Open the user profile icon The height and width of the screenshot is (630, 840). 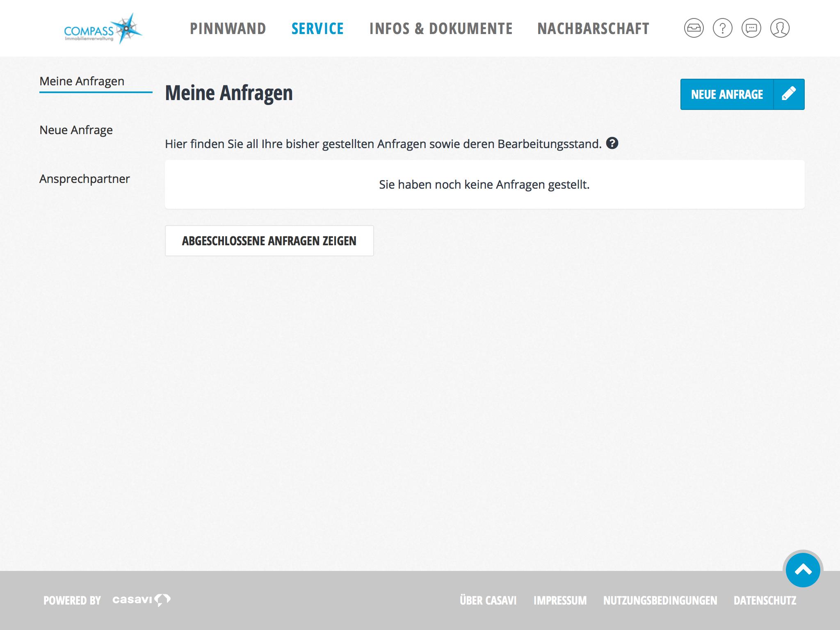pos(780,28)
